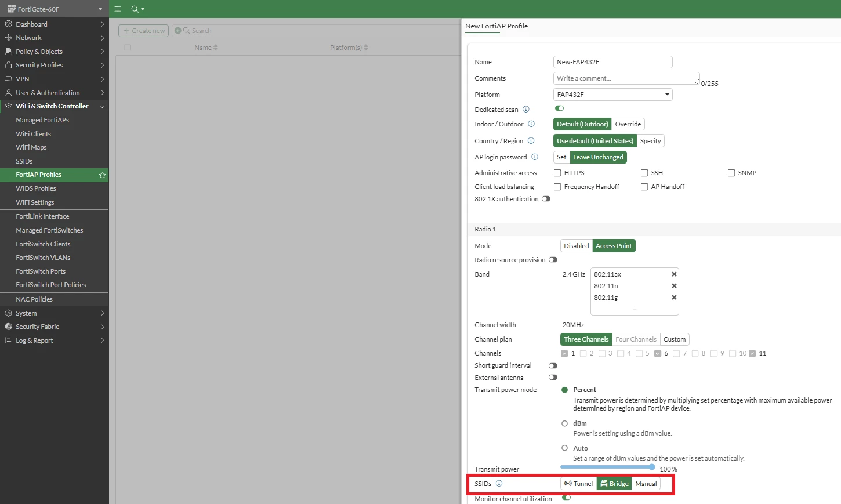This screenshot has width=841, height=504.
Task: Click the FortiGate logo icon in header
Action: 11,9
